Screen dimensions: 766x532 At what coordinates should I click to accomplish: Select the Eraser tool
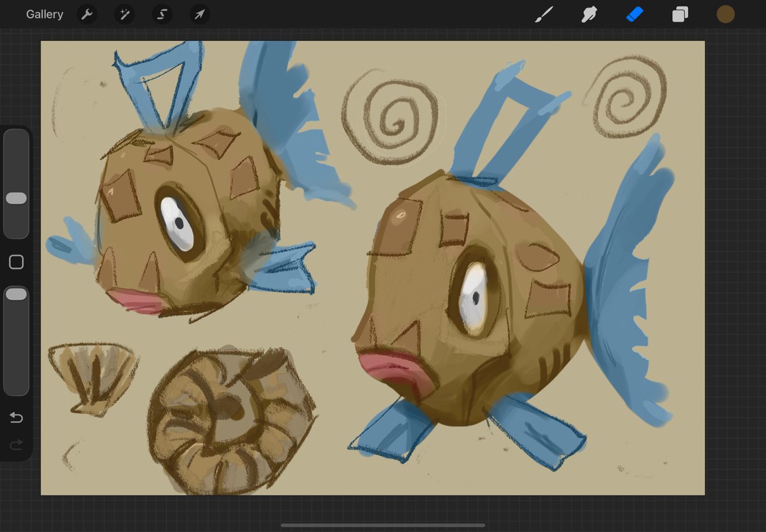635,14
